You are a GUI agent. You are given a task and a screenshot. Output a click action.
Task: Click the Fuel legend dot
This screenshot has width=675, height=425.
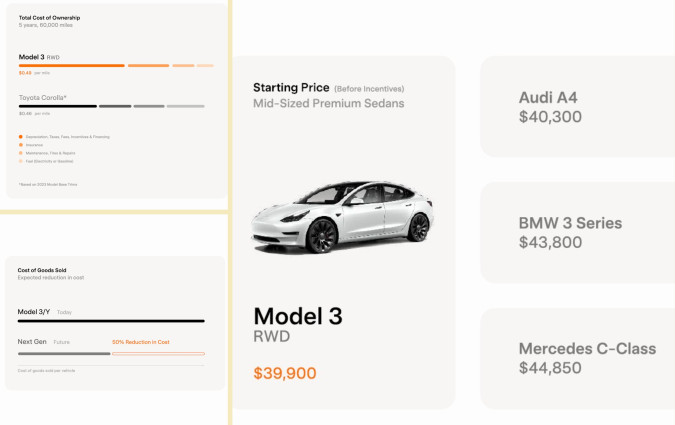20,160
